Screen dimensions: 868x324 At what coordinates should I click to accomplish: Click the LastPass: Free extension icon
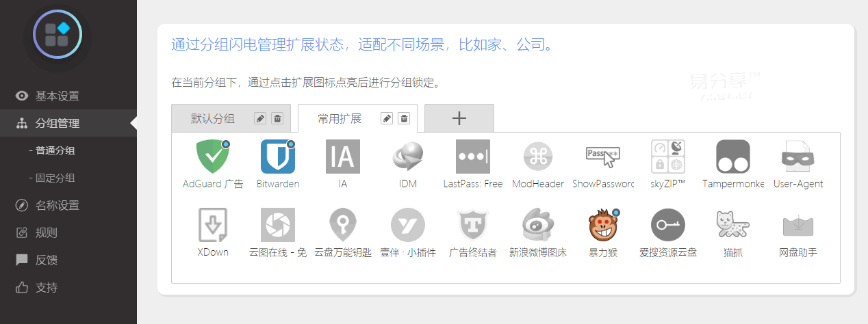[x=473, y=157]
